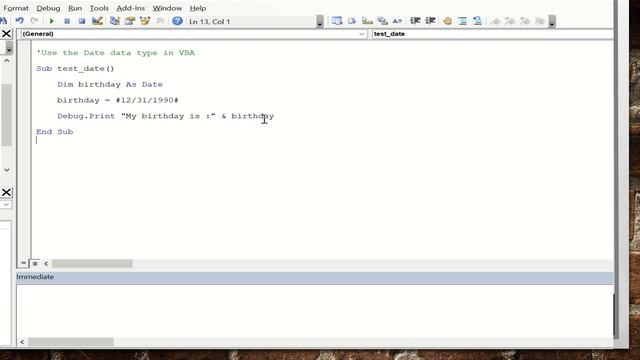Click the Uncomment Block icon
Screen dimensions: 640x360
pos(477,21)
